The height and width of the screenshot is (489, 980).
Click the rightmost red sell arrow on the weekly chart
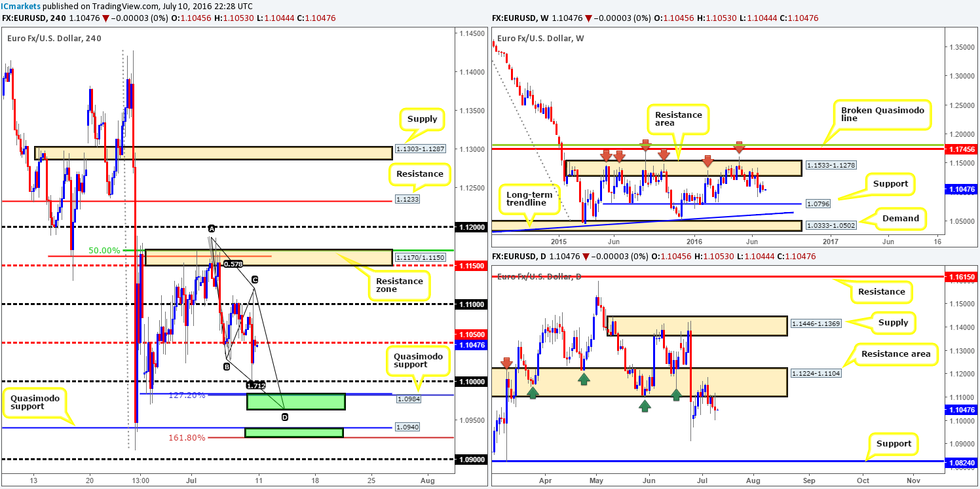[739, 149]
